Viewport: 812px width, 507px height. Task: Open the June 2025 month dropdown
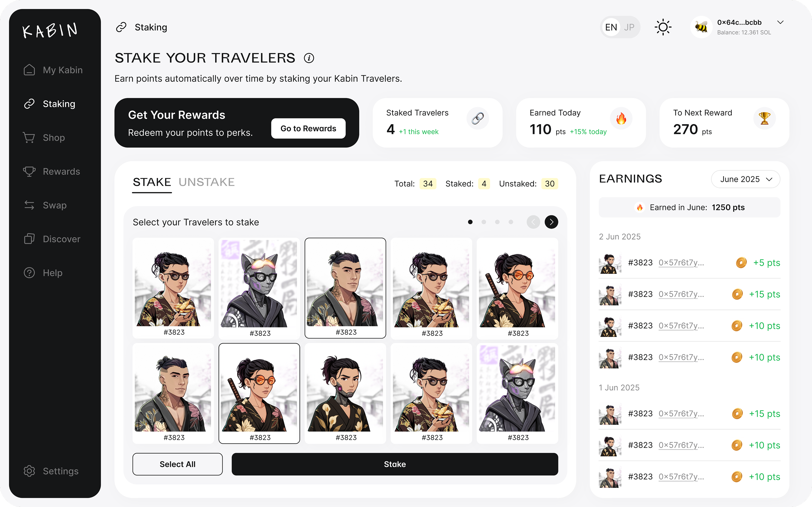click(x=746, y=179)
